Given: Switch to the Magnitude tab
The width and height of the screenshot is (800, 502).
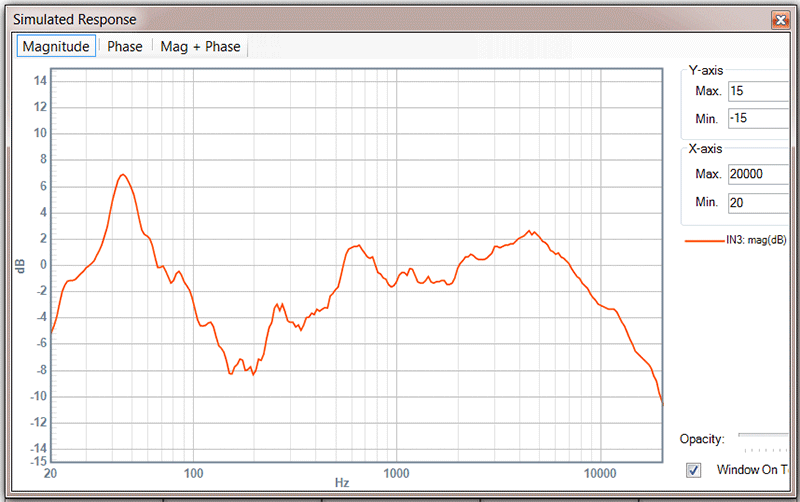Looking at the screenshot, I should coord(56,47).
